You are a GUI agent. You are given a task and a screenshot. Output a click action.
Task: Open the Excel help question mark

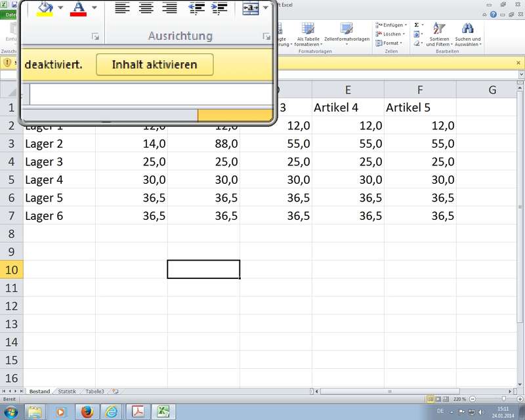click(493, 14)
